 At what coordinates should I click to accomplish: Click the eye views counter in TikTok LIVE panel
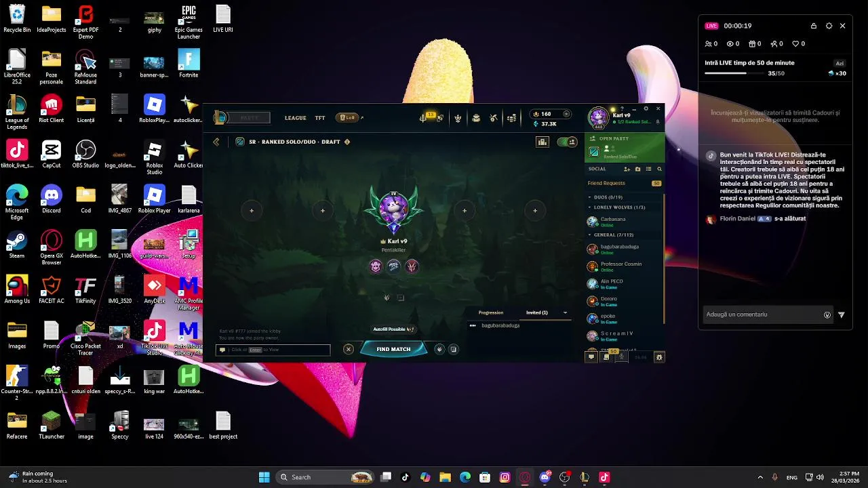(x=733, y=43)
